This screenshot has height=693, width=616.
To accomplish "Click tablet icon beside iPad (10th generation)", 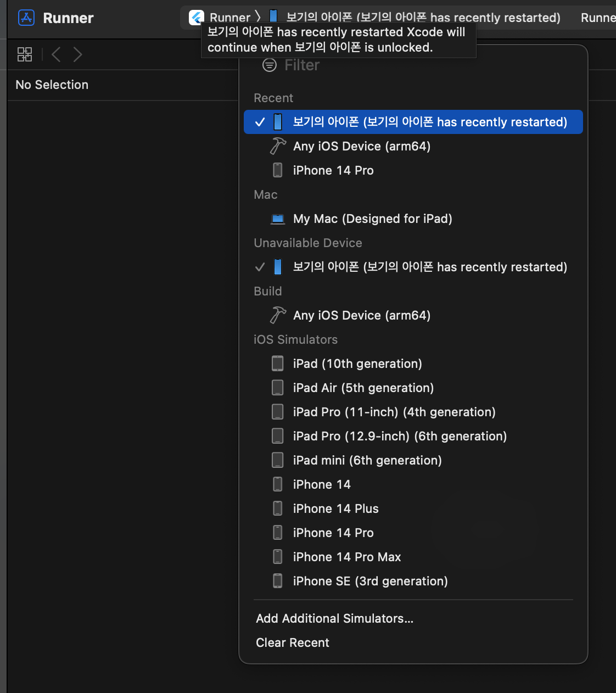I will pos(278,364).
